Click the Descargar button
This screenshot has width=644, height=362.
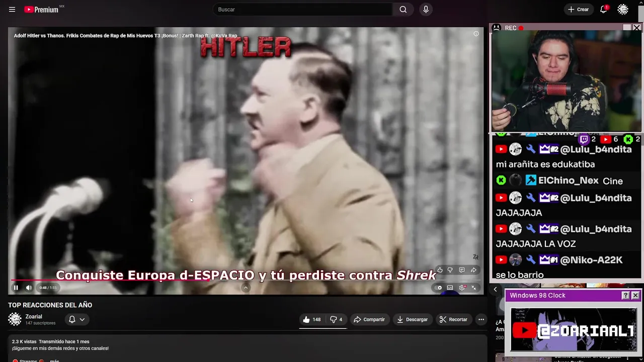[412, 319]
